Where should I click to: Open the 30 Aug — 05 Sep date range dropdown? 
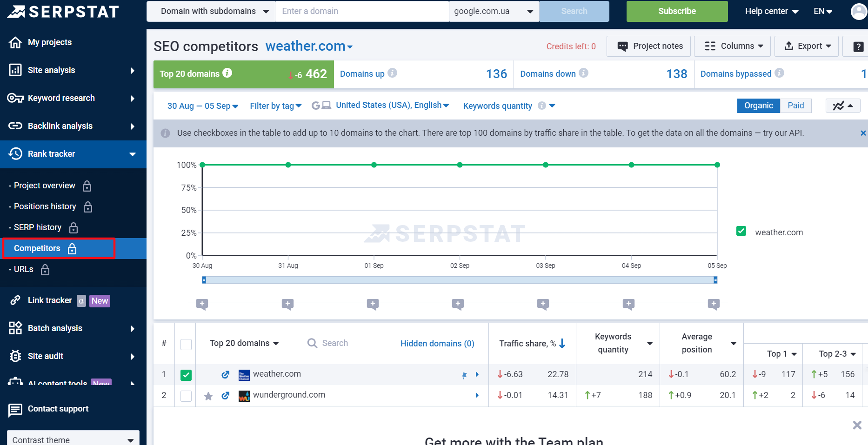tap(203, 106)
